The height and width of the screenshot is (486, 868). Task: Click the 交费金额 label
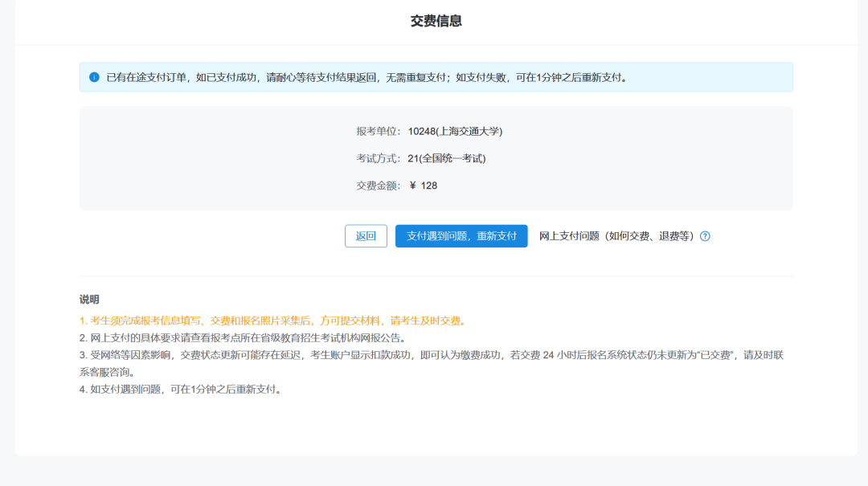[376, 186]
